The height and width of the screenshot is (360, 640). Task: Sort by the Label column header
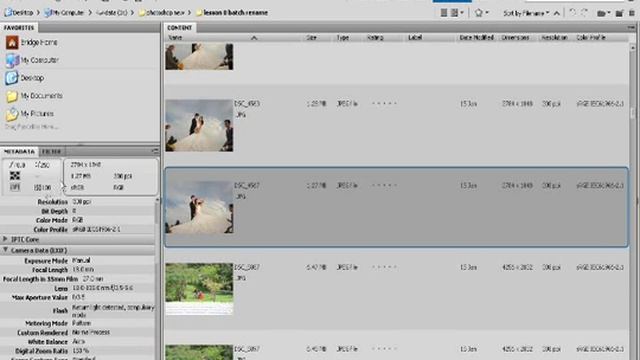coord(415,38)
